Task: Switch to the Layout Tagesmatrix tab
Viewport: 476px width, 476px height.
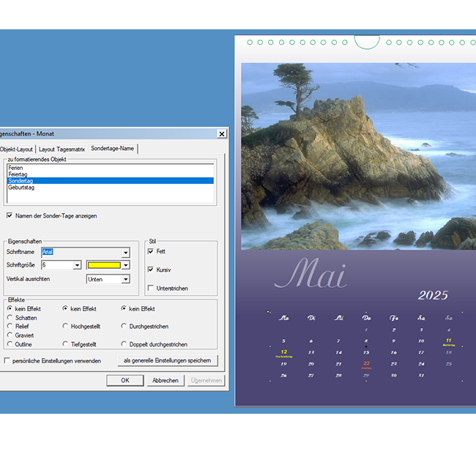Action: (x=62, y=149)
